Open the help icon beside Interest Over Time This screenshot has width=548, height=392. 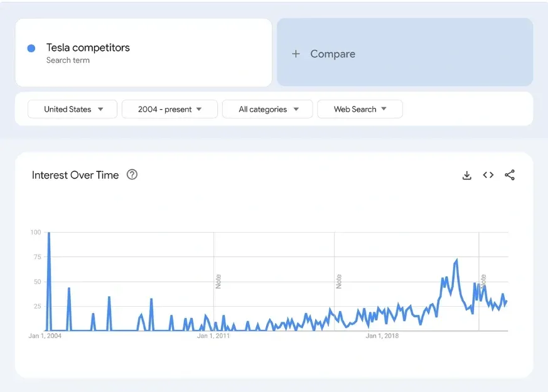[x=132, y=175]
